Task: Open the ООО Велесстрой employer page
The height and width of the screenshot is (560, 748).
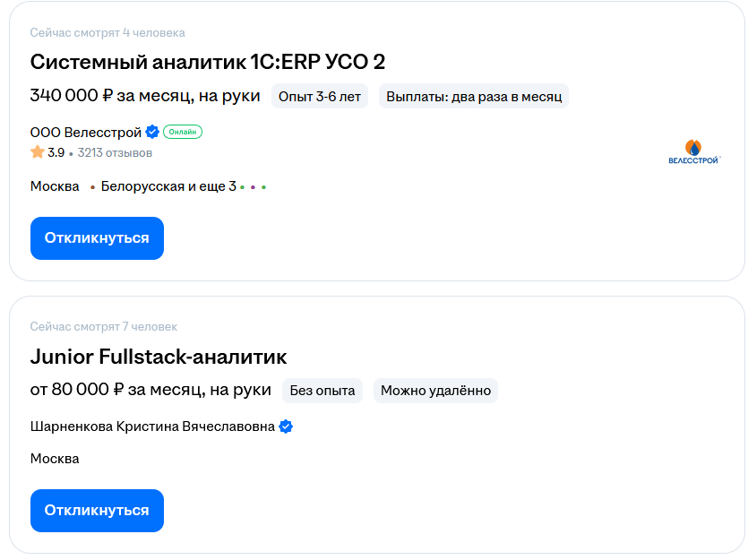Action: [x=85, y=130]
